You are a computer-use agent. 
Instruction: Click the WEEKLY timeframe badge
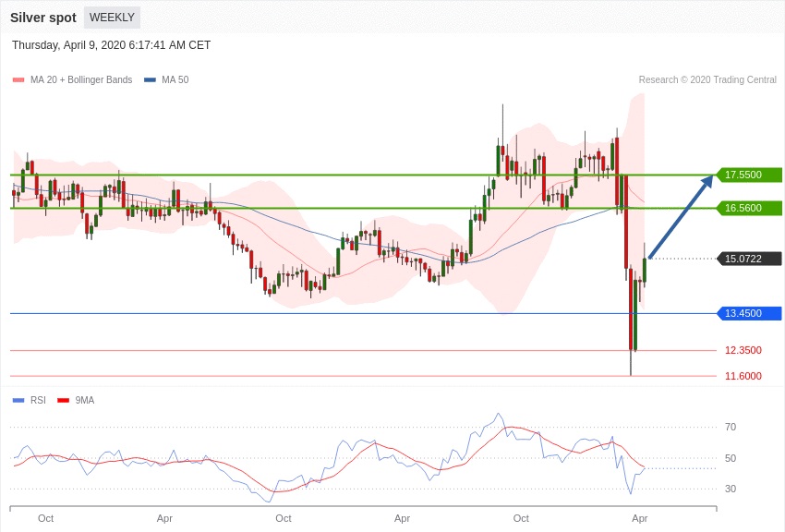(x=112, y=18)
